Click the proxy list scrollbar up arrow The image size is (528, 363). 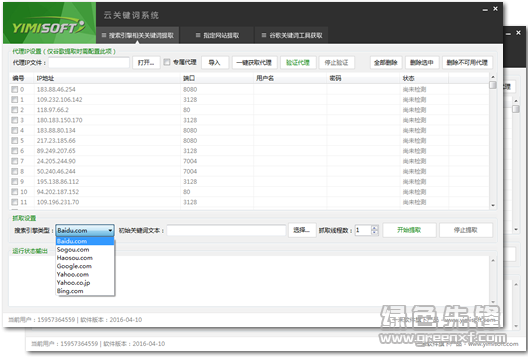tap(493, 77)
